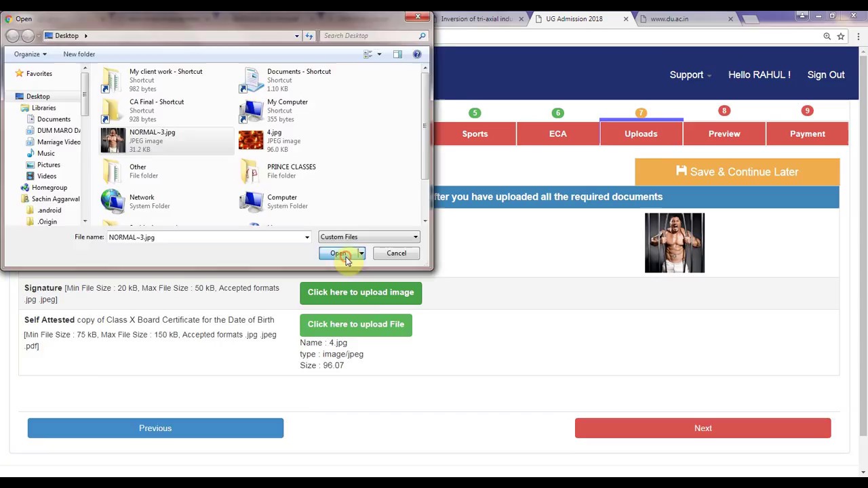Click here to upload File button
Image resolution: width=868 pixels, height=488 pixels.
pyautogui.click(x=356, y=324)
